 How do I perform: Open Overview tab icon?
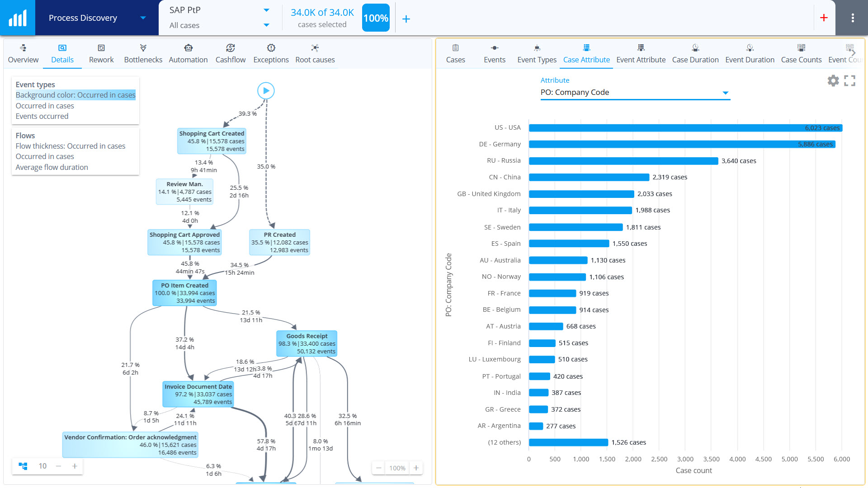coord(23,47)
